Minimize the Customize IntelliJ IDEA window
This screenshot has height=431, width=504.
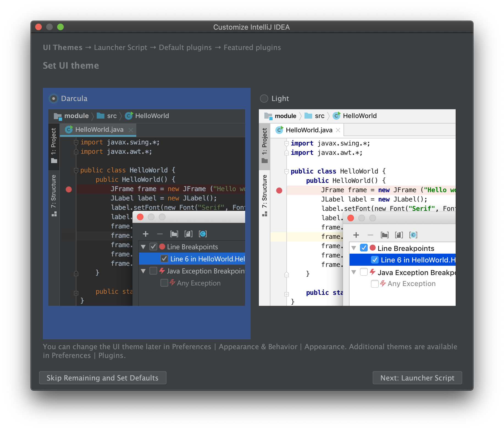[x=49, y=27]
